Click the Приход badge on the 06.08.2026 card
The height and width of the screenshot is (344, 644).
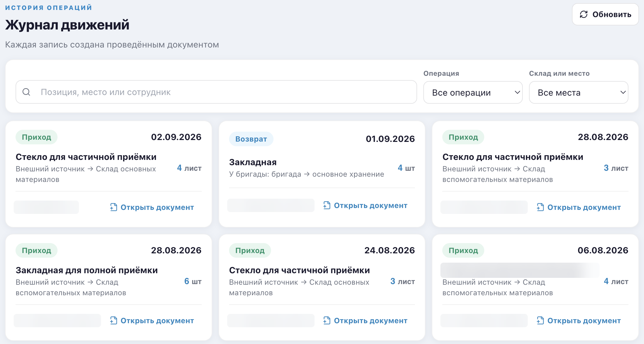pyautogui.click(x=463, y=251)
